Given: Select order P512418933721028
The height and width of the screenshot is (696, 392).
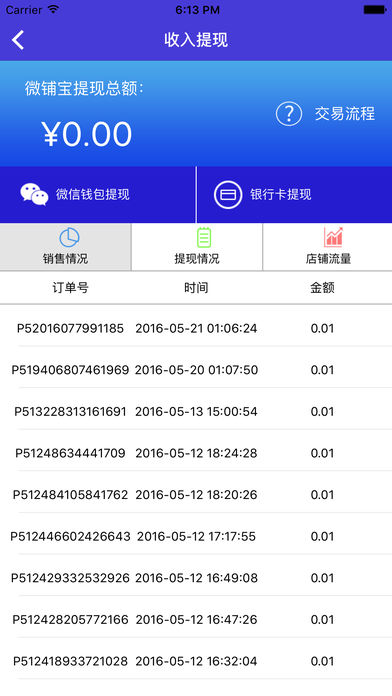Looking at the screenshot, I should click(70, 661).
